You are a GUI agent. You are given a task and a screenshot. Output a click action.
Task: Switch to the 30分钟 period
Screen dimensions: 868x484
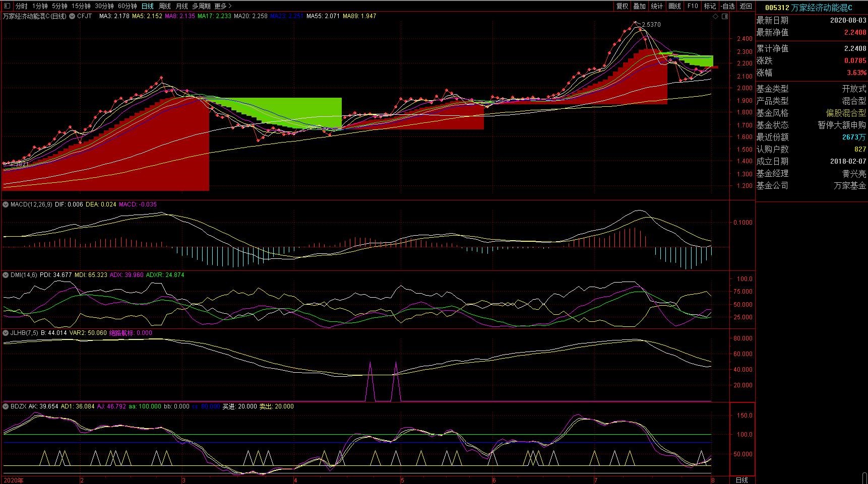[x=104, y=6]
